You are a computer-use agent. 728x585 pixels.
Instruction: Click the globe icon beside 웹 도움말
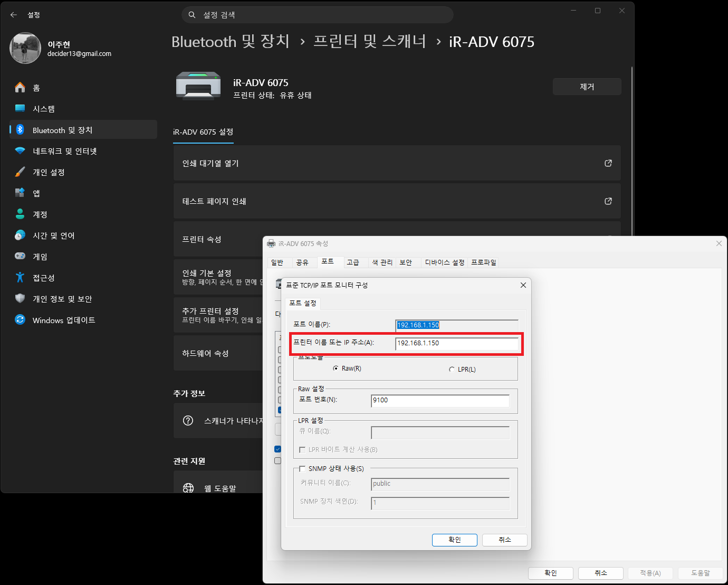click(x=188, y=488)
